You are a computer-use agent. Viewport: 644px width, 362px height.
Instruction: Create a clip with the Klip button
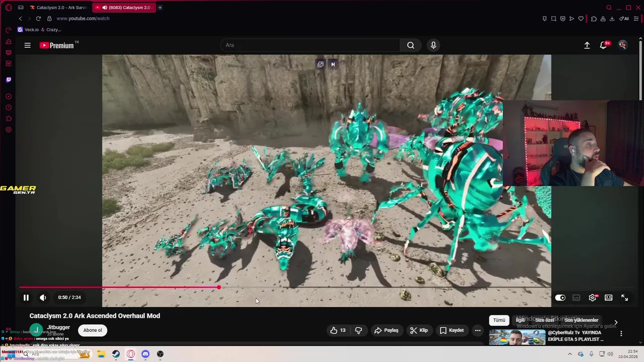click(419, 330)
